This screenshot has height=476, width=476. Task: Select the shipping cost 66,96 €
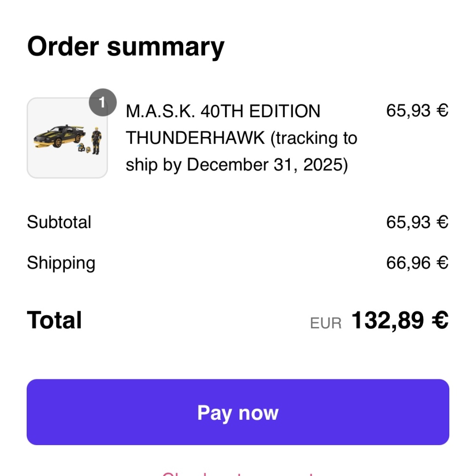point(417,263)
